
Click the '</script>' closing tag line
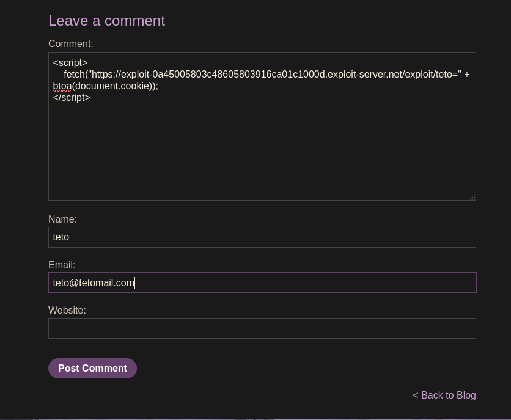[x=72, y=97]
